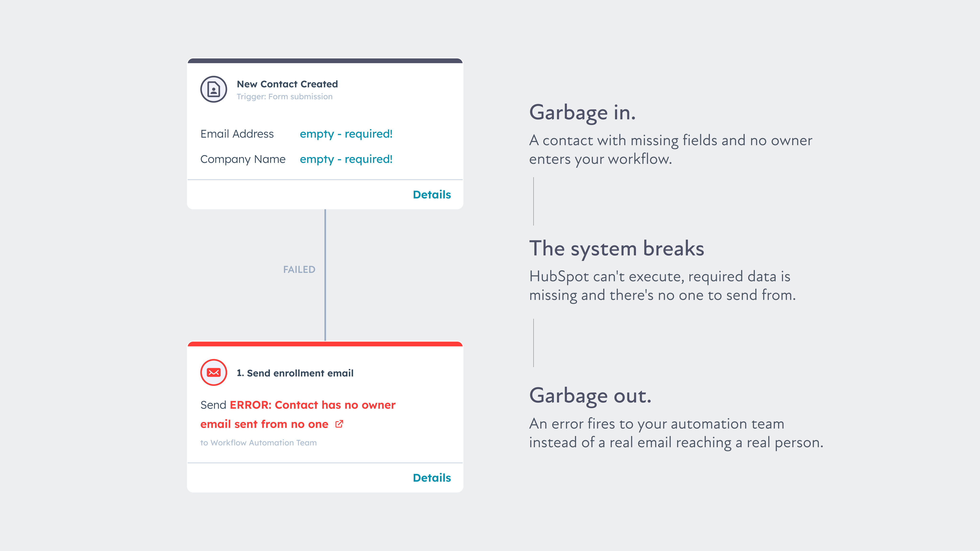This screenshot has height=551, width=980.
Task: Click the 'Garbage in.' heading
Action: 582,113
